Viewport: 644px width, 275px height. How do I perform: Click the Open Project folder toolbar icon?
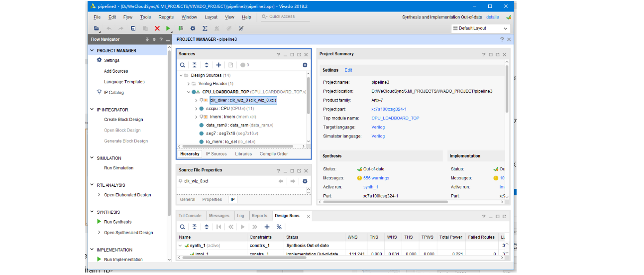pos(97,28)
